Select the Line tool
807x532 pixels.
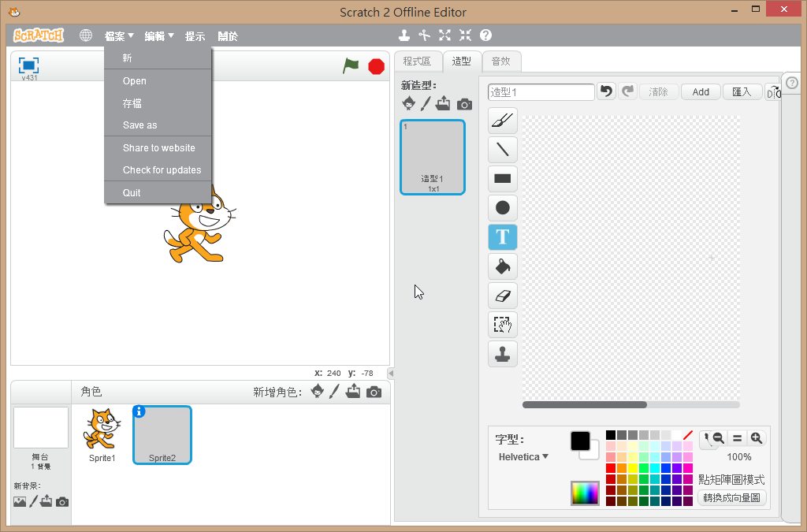[502, 150]
